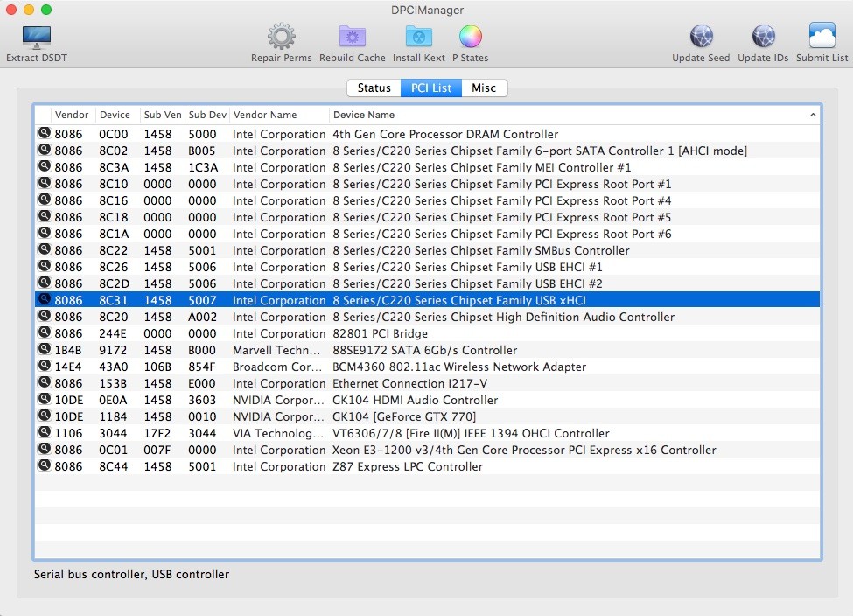Open the Install Kext tool
The image size is (853, 616).
(418, 38)
